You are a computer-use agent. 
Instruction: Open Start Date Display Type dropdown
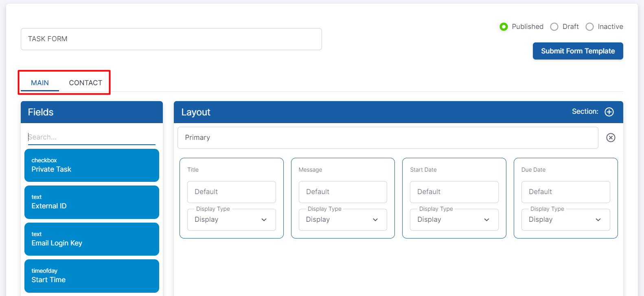[454, 220]
